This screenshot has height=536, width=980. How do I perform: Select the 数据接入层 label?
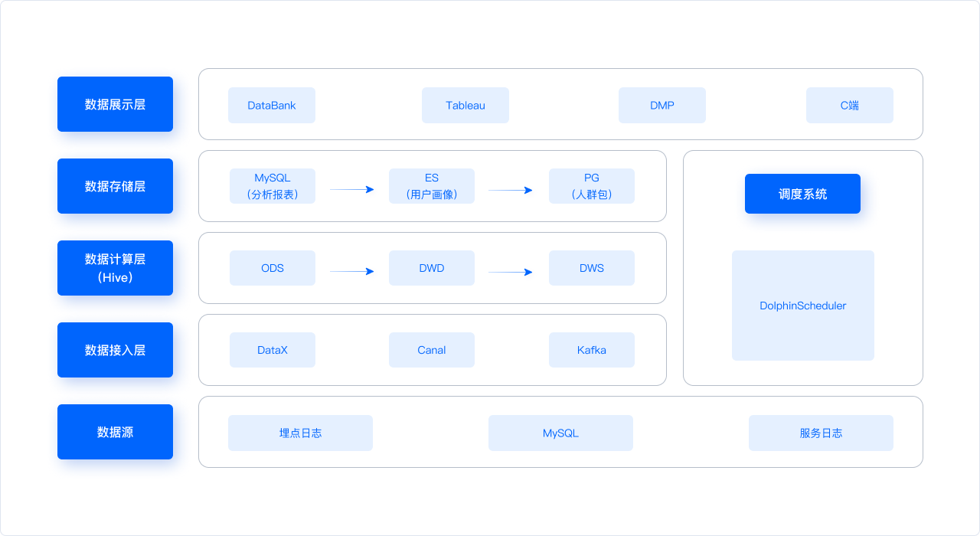[115, 350]
